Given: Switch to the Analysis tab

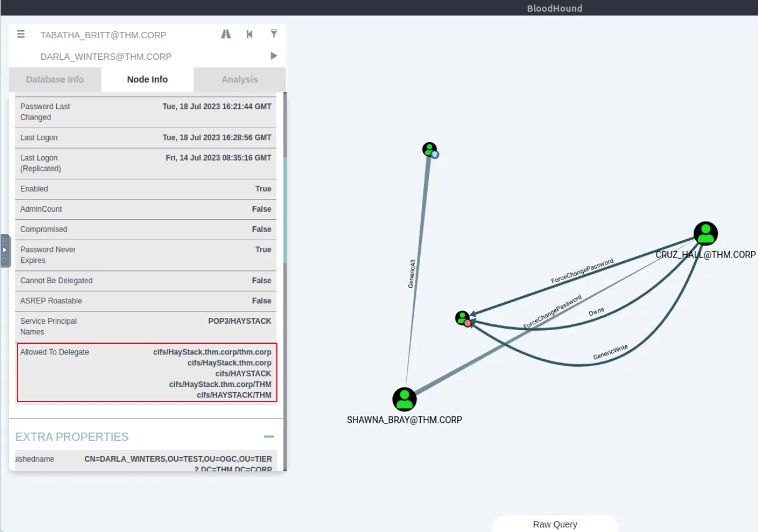Looking at the screenshot, I should pos(239,79).
